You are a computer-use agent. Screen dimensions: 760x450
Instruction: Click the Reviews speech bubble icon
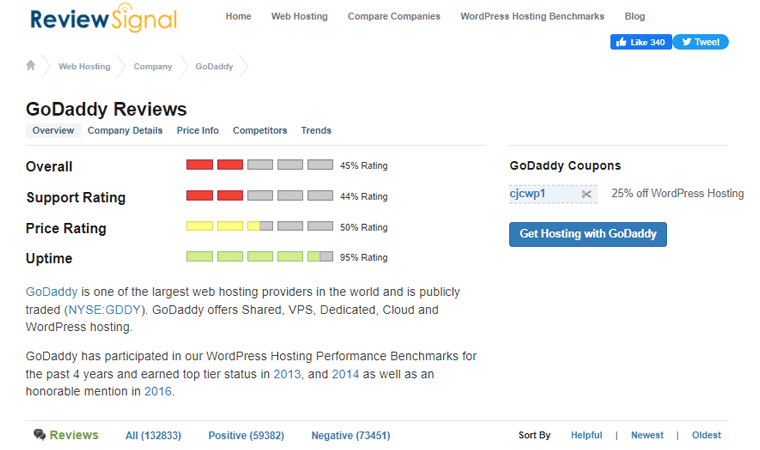pyautogui.click(x=39, y=434)
